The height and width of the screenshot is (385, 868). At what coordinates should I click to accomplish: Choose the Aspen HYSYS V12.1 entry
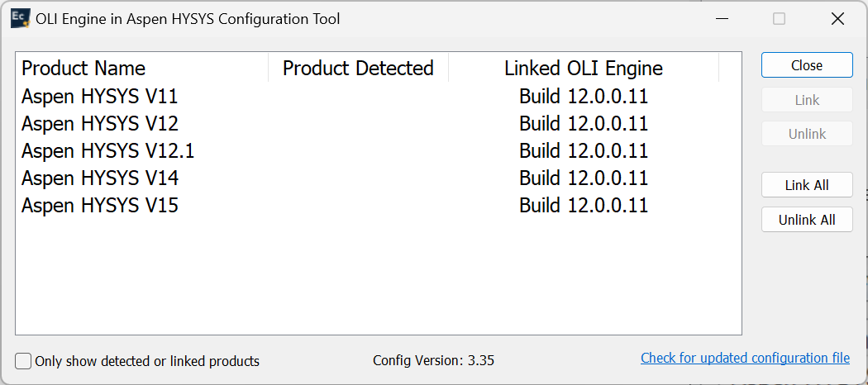click(x=107, y=151)
